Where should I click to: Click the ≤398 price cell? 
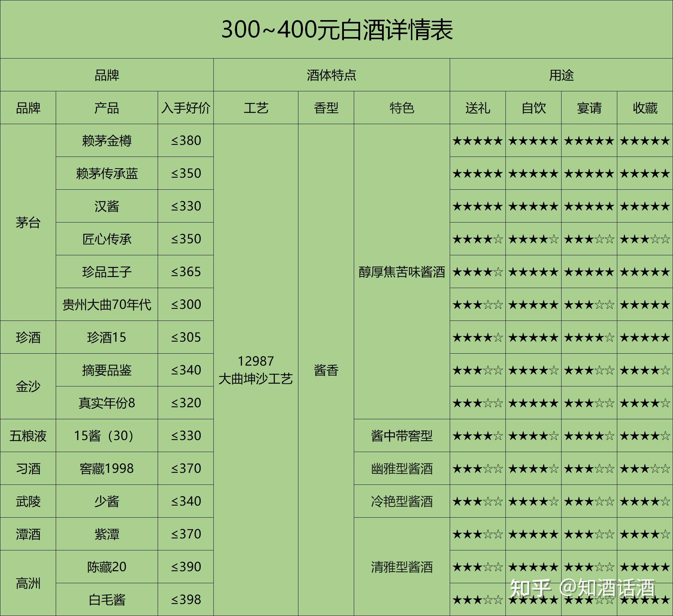[186, 599]
